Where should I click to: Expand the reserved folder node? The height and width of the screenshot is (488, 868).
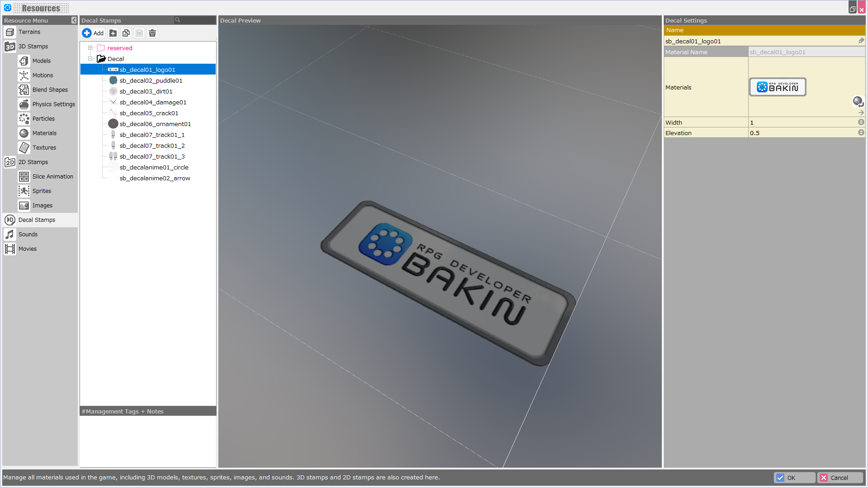[90, 48]
